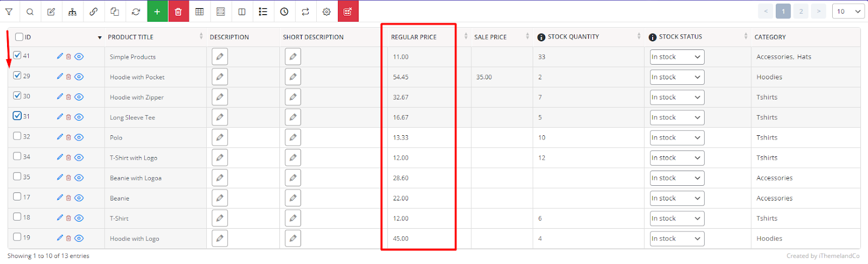The width and height of the screenshot is (868, 264).
Task: Uncheck the checkbox for product ID 41
Action: (x=17, y=55)
